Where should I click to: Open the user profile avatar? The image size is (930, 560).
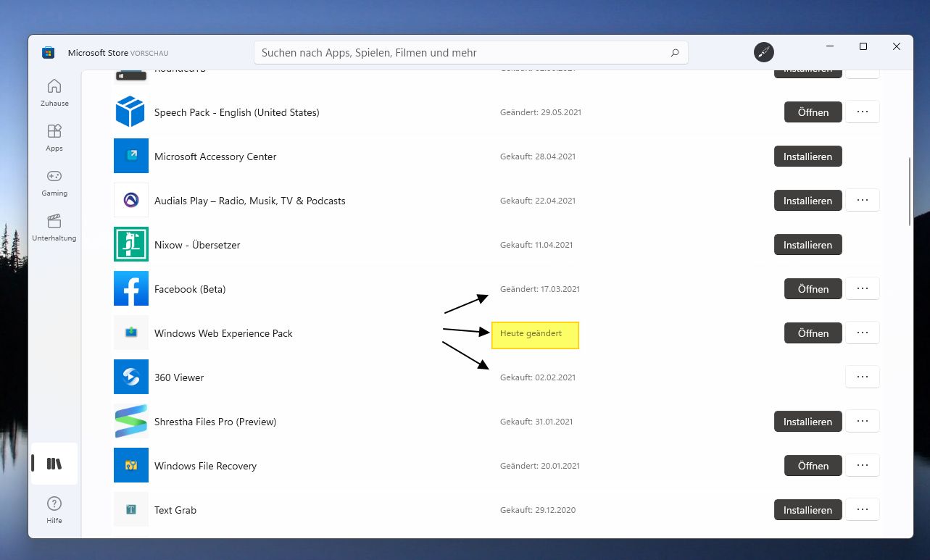[764, 52]
